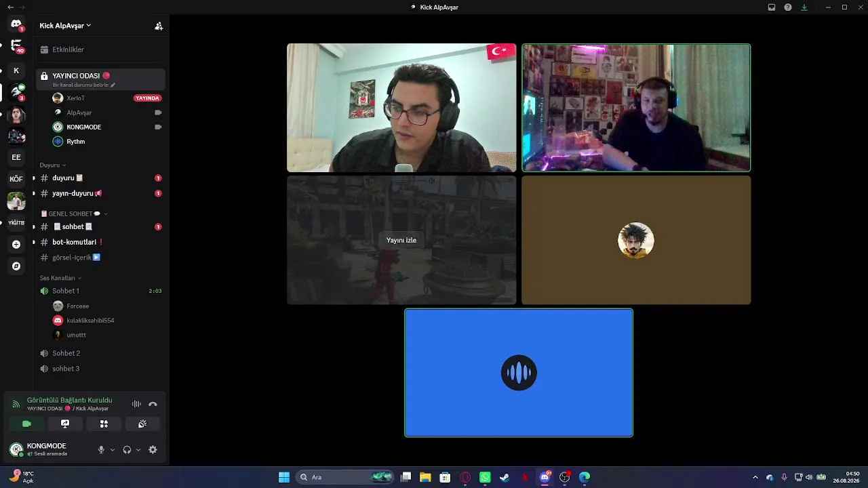This screenshot has width=868, height=488.
Task: Toggle the camera button off
Action: 26,424
